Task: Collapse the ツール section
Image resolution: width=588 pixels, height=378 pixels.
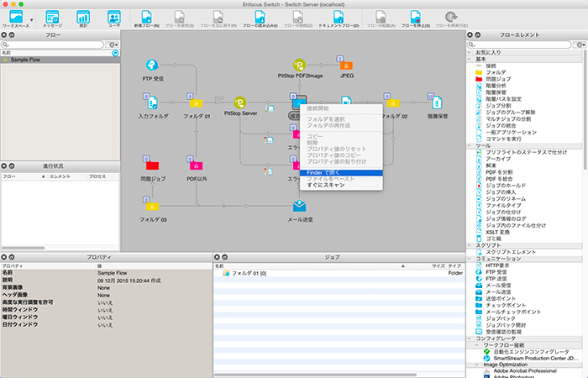Action: (470, 145)
